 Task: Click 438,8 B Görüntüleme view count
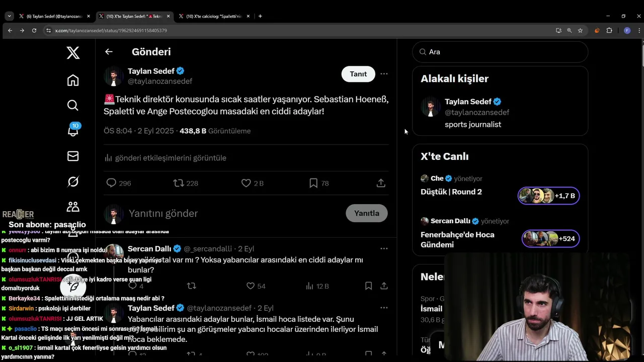215,131
